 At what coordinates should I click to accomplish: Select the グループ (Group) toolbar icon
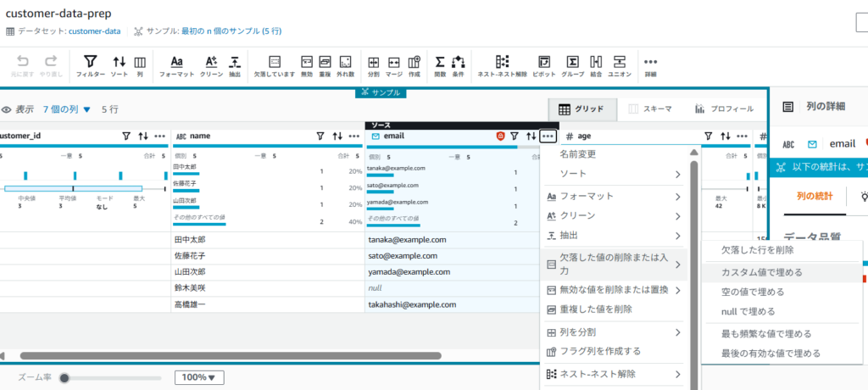tap(572, 65)
